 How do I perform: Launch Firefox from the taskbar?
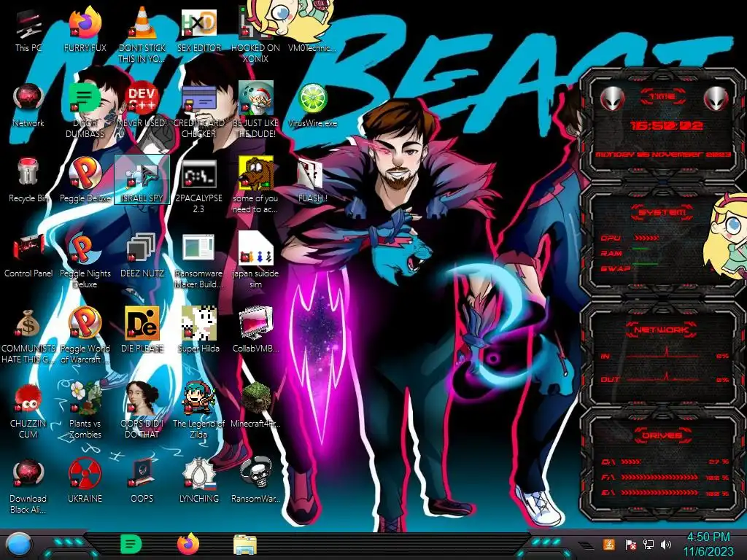pyautogui.click(x=188, y=544)
